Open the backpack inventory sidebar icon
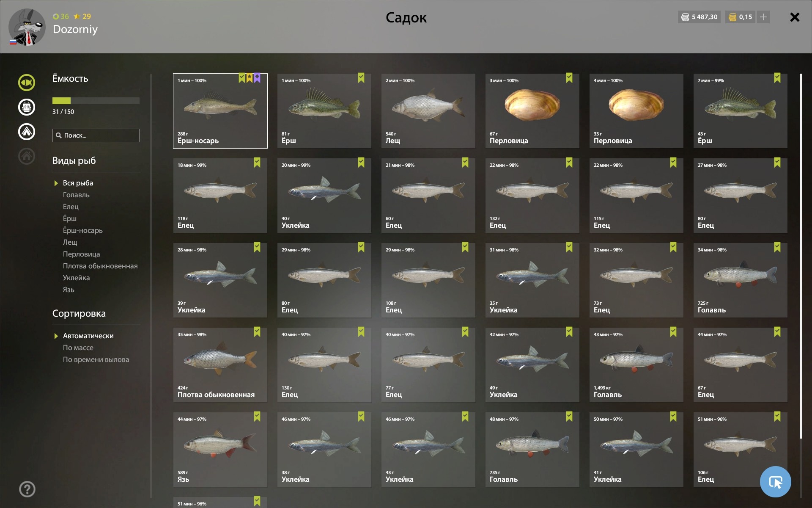The image size is (812, 508). tap(27, 107)
